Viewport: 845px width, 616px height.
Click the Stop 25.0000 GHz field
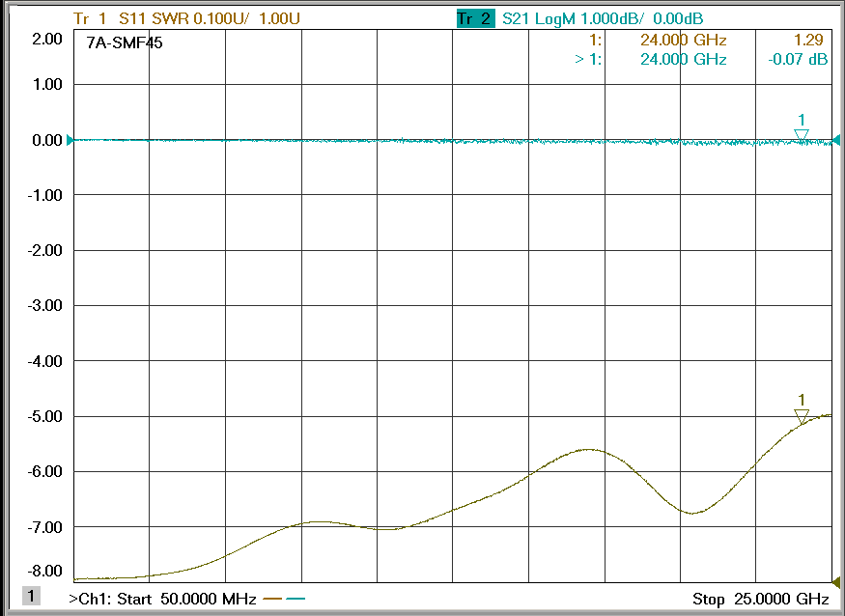click(x=760, y=599)
